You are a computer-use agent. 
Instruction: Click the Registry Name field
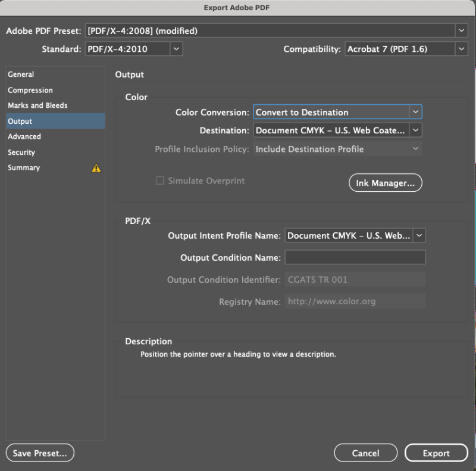tap(355, 301)
